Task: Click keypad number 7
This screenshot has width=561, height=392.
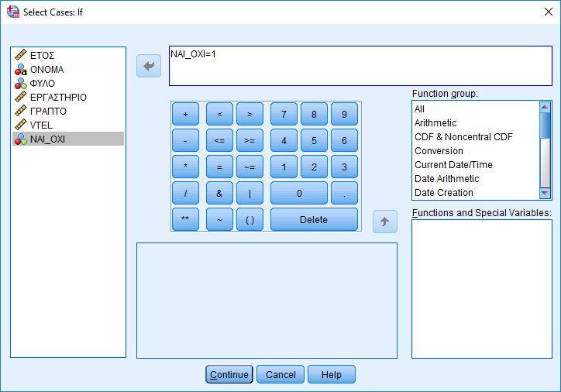Action: [x=284, y=114]
